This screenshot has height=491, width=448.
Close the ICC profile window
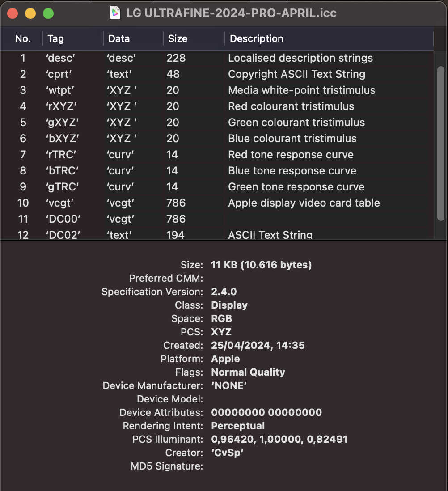[x=13, y=13]
